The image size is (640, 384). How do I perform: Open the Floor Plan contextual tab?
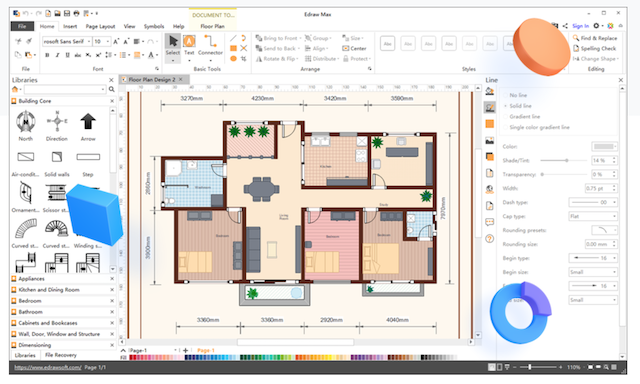coord(213,26)
